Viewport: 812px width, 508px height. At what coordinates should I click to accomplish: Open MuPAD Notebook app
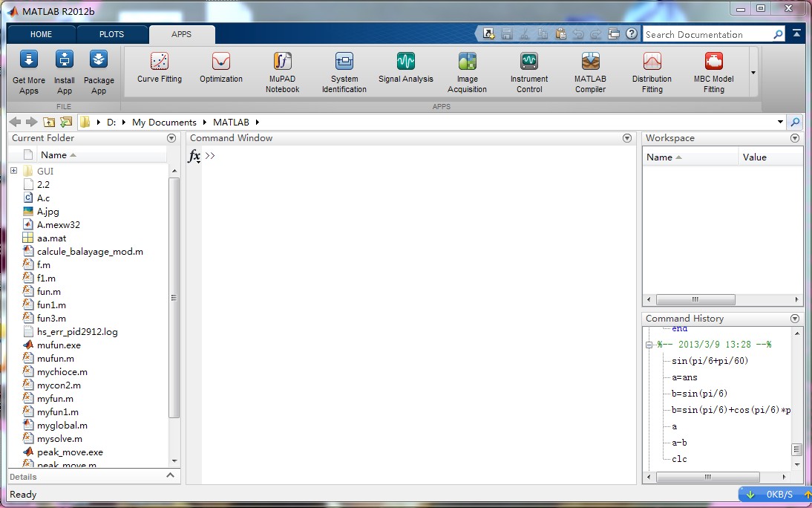coord(282,72)
